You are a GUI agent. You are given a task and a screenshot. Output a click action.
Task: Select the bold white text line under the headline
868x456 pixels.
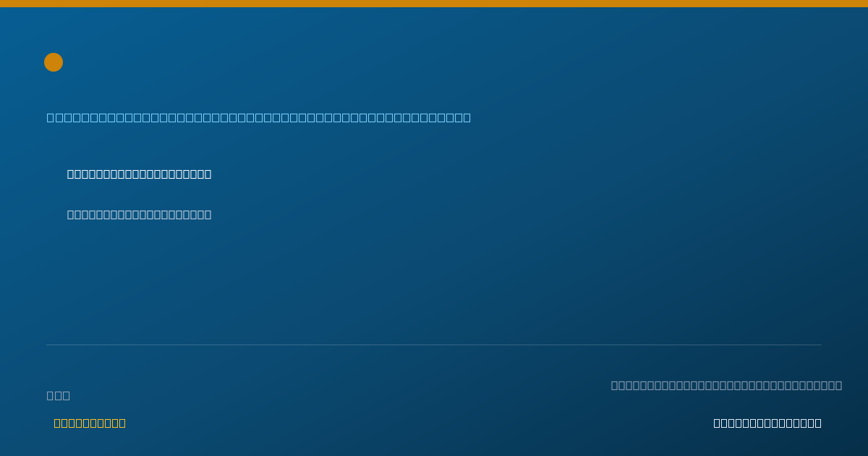click(x=140, y=174)
